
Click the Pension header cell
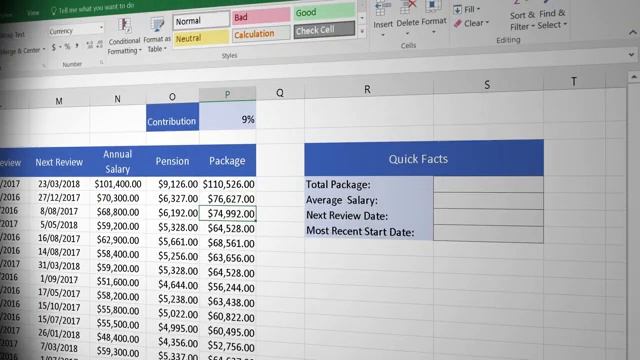point(172,161)
